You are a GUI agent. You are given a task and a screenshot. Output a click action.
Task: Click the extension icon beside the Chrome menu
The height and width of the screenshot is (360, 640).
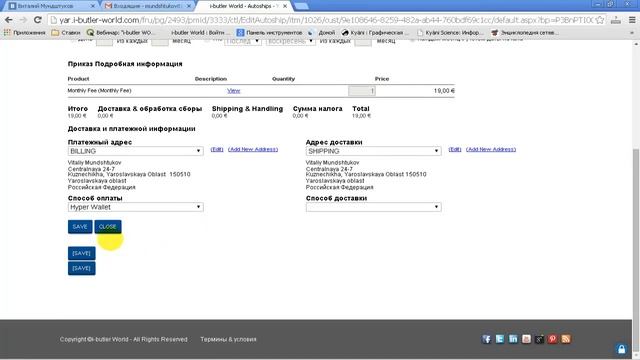[616, 20]
